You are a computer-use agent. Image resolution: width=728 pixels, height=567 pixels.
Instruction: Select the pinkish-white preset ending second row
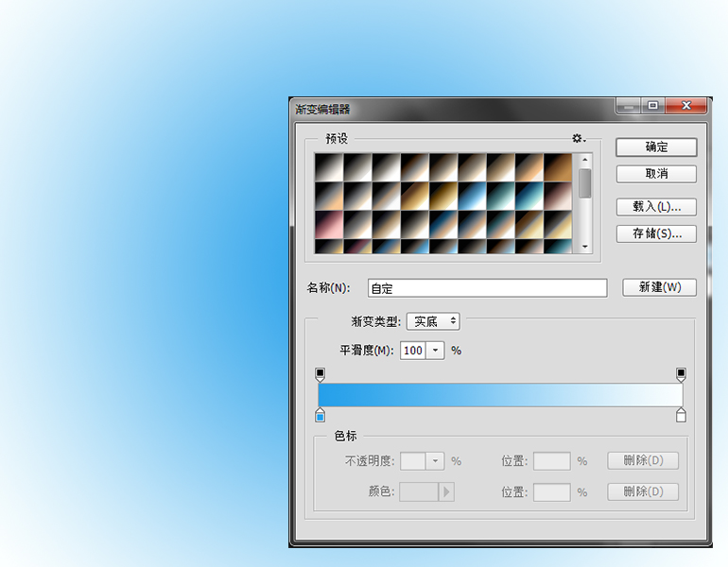coord(558,197)
